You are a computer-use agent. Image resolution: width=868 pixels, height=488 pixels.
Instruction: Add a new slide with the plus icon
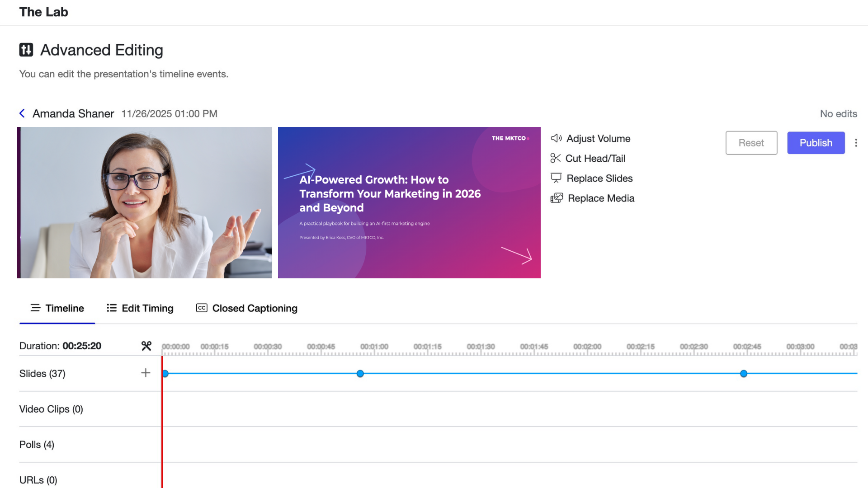click(x=146, y=373)
